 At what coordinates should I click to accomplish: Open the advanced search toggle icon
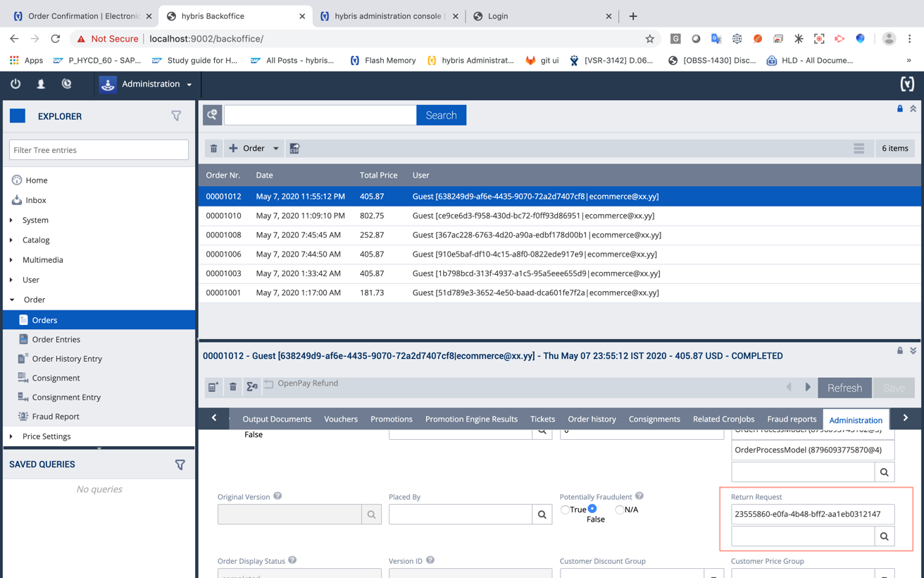coord(212,115)
